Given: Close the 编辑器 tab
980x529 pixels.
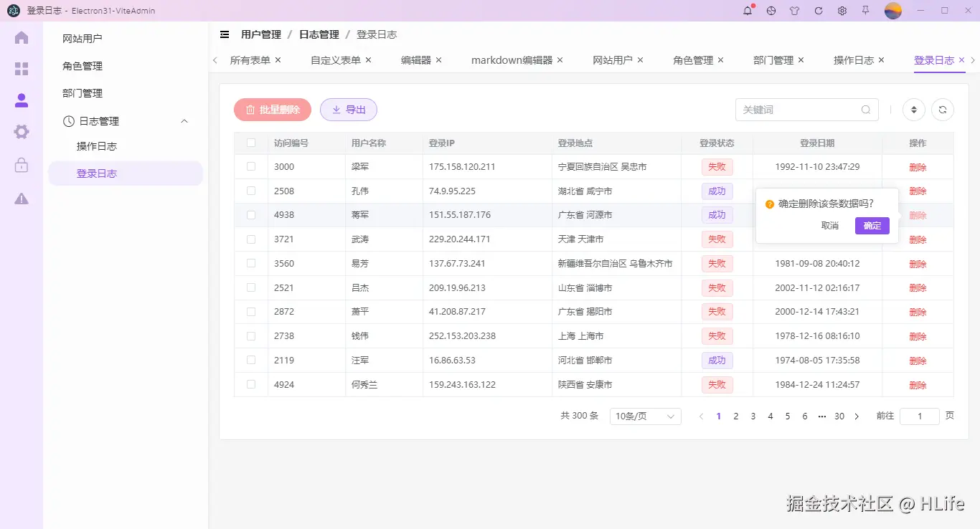Looking at the screenshot, I should point(439,60).
